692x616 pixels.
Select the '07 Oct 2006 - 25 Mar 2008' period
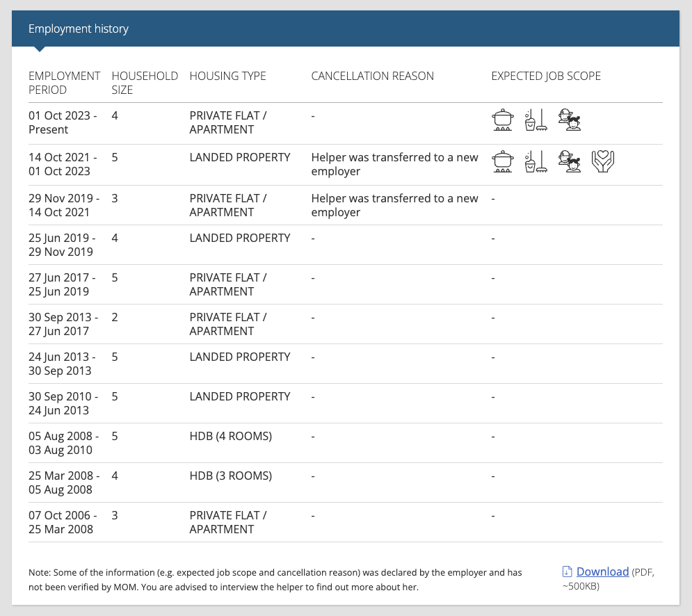(63, 522)
